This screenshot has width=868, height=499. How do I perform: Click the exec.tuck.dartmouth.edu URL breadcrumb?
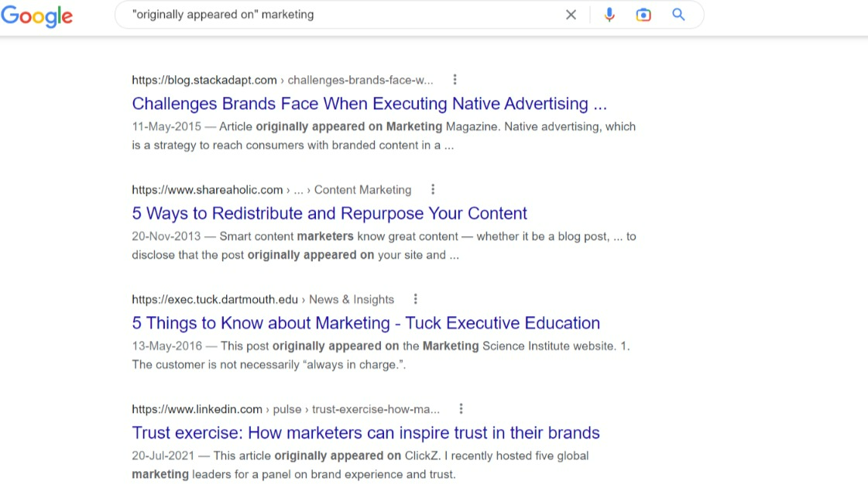pos(214,299)
